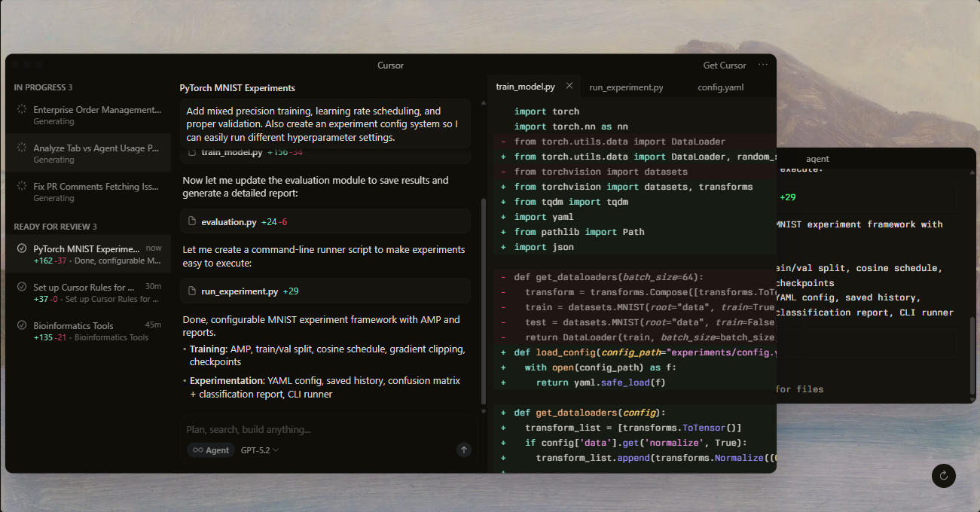This screenshot has height=512, width=980.
Task: Switch to the run_experiment.py tab
Action: coord(626,87)
